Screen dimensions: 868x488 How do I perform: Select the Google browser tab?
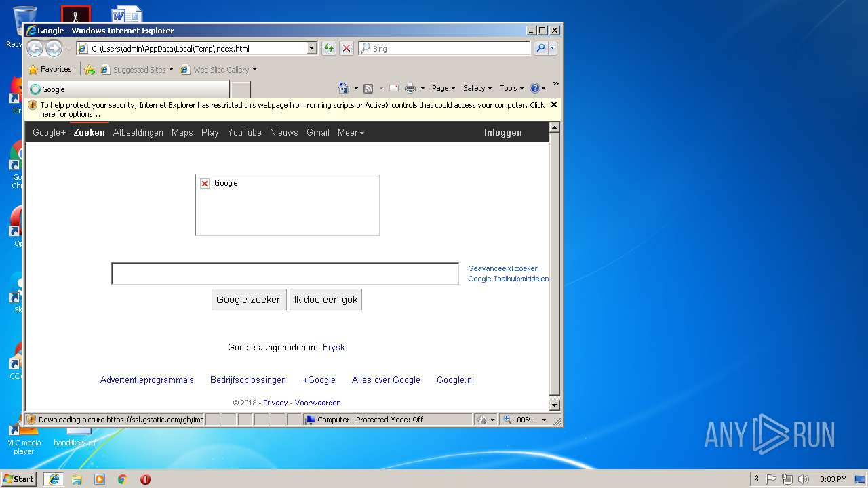click(x=127, y=89)
